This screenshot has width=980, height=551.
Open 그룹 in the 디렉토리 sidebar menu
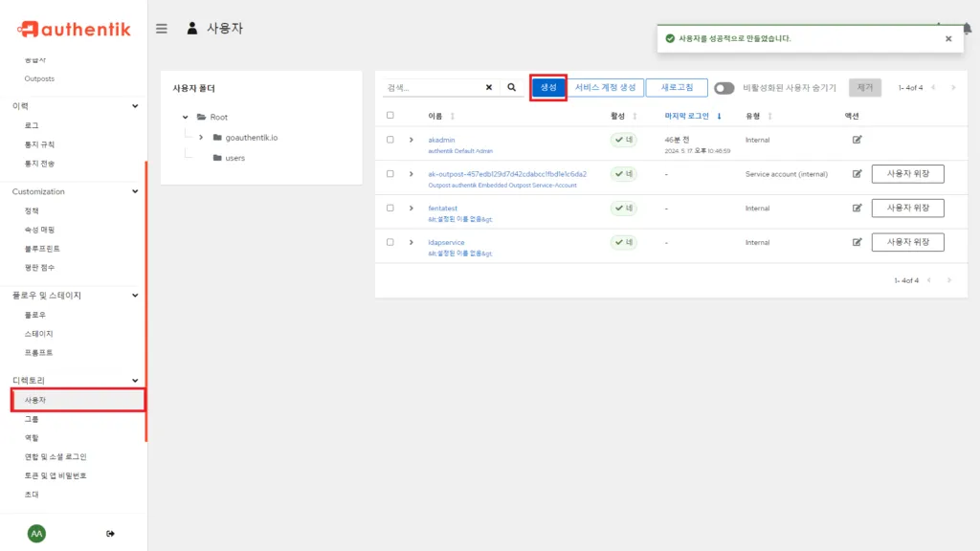31,418
